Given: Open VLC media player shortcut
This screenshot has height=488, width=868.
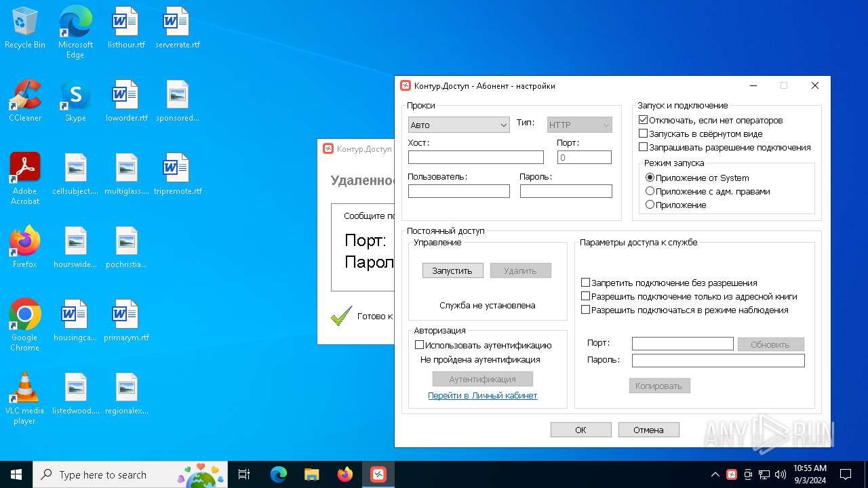Looking at the screenshot, I should click(25, 399).
